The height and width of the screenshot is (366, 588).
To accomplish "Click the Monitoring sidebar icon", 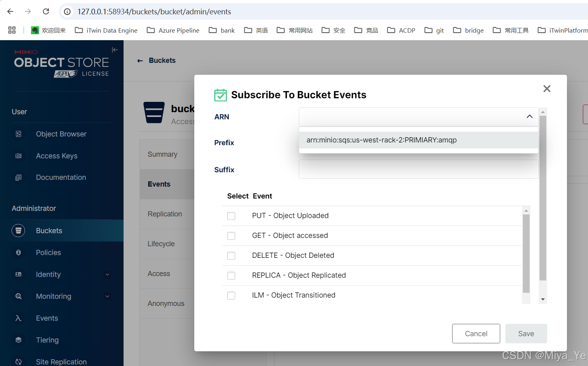I will 18,296.
